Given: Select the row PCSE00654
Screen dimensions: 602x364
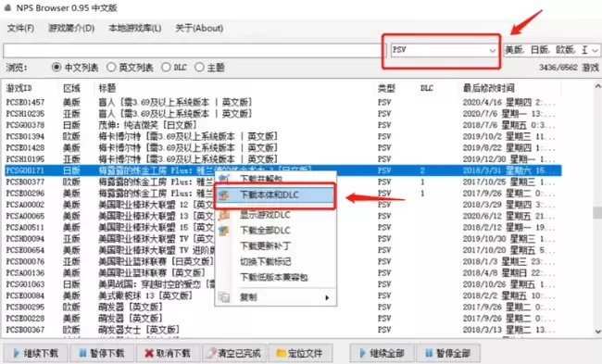Looking at the screenshot, I should pyautogui.click(x=282, y=250).
